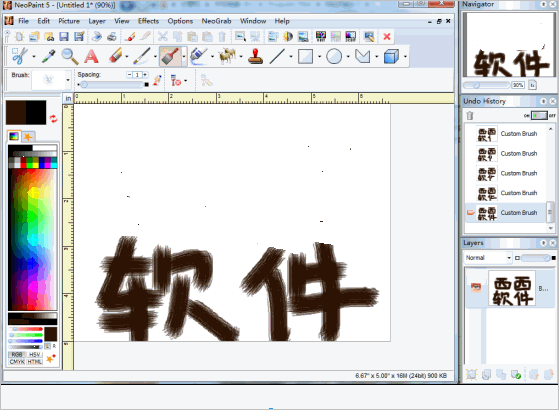Click the scanner acquire icon
The height and width of the screenshot is (410, 559).
pos(97,36)
